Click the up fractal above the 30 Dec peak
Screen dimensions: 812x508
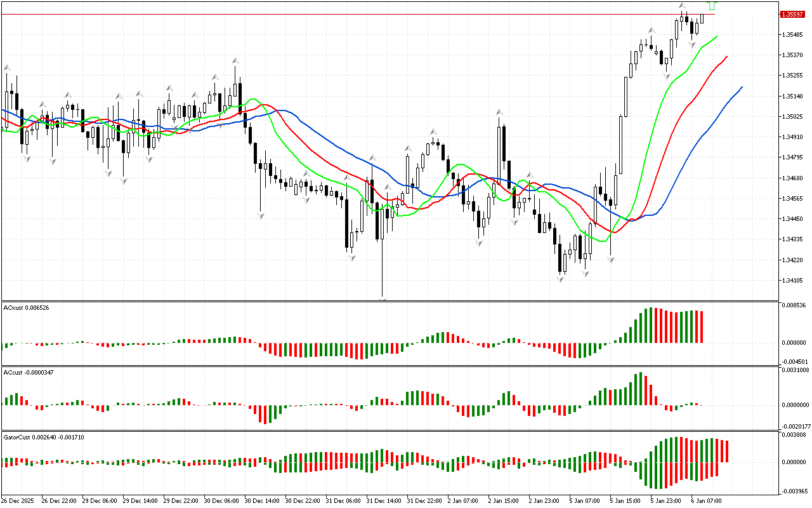pyautogui.click(x=235, y=60)
